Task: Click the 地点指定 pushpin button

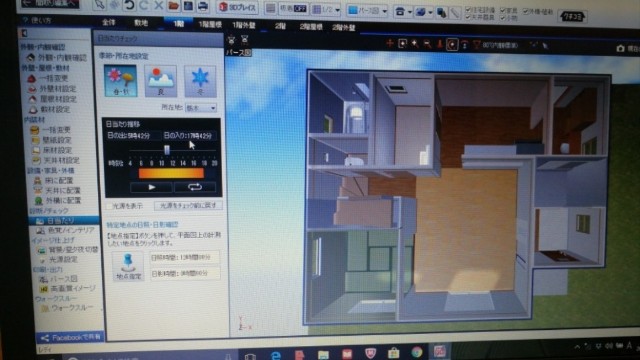Action: click(x=129, y=266)
